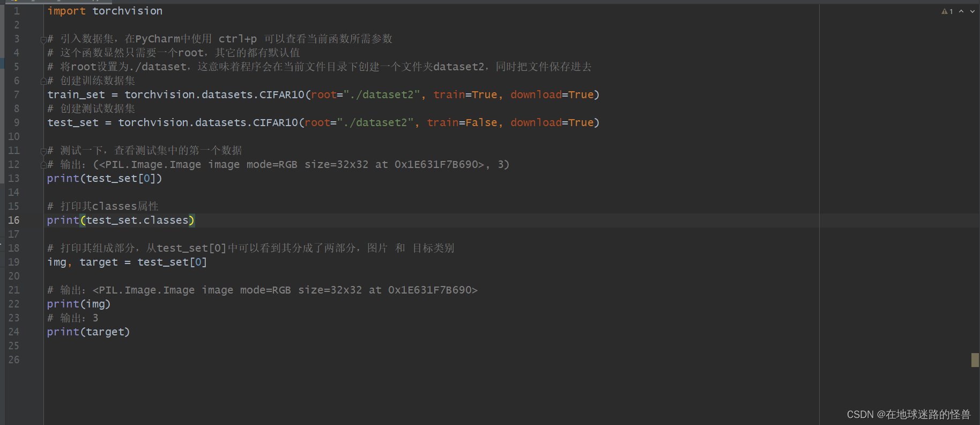This screenshot has height=425, width=980.
Task: Click 'train=False' argument on line 9
Action: click(x=462, y=122)
